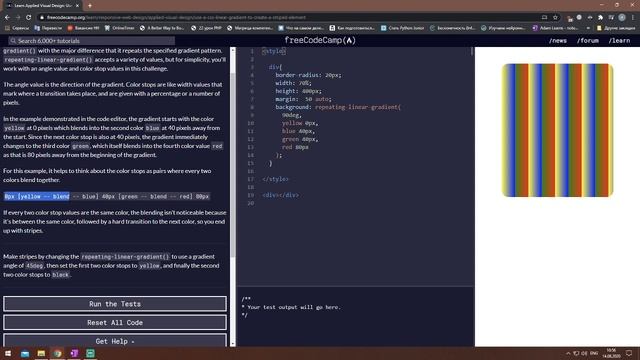The image size is (640, 360).
Task: Click the Reset All Code button
Action: point(115,322)
